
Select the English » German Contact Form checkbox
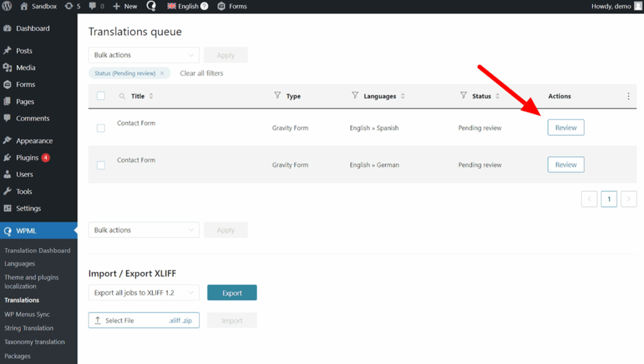pyautogui.click(x=101, y=165)
